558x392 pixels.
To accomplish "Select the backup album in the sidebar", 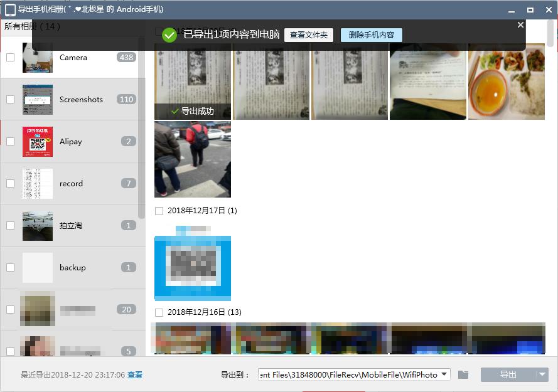I will (x=72, y=267).
